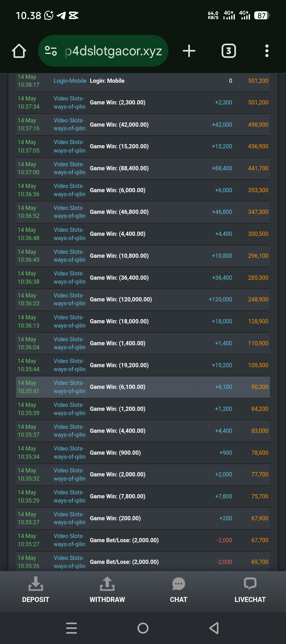This screenshot has width=286, height=644.
Task: Open the Livechat icon
Action: (250, 584)
